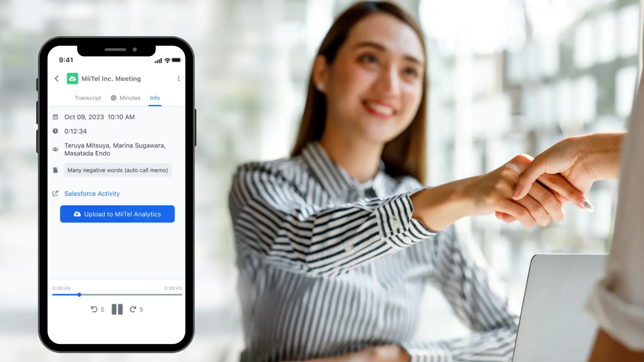
Task: Tap the MiiTel app icon in header
Action: coord(72,78)
